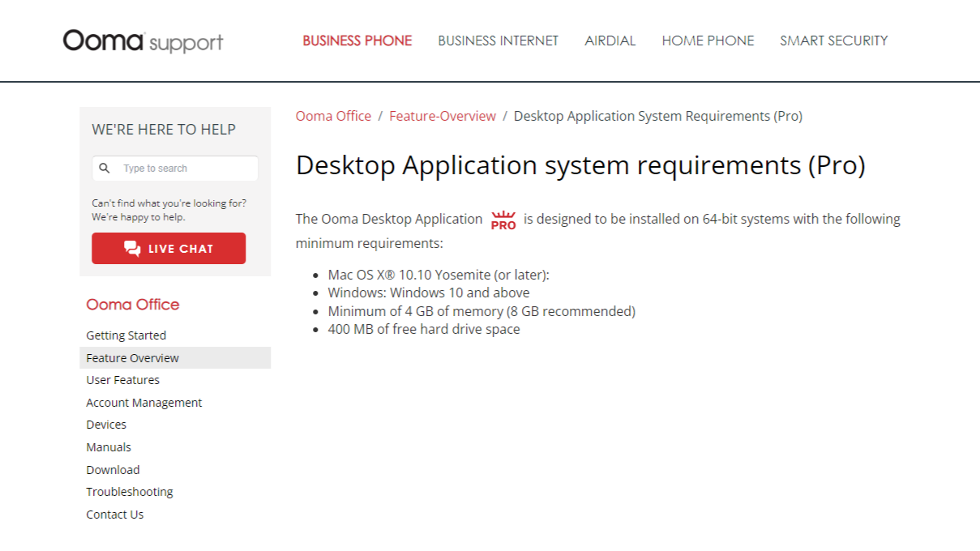Screen dimensions: 980x551
Task: Start a Live Chat session
Action: pyautogui.click(x=169, y=249)
